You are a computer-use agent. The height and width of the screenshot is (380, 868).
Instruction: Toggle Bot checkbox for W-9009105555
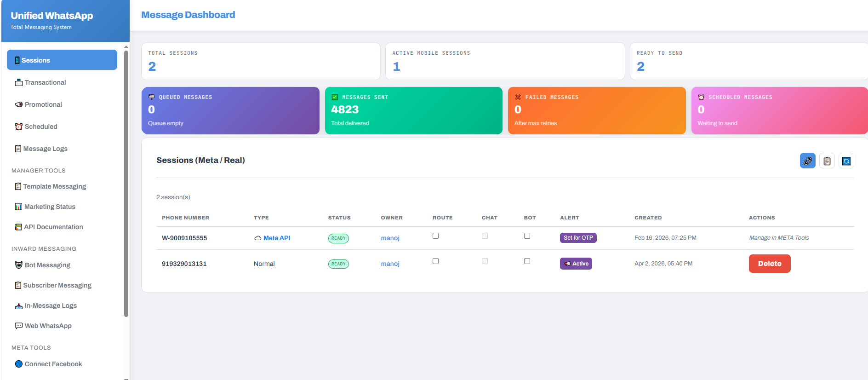coord(527,236)
